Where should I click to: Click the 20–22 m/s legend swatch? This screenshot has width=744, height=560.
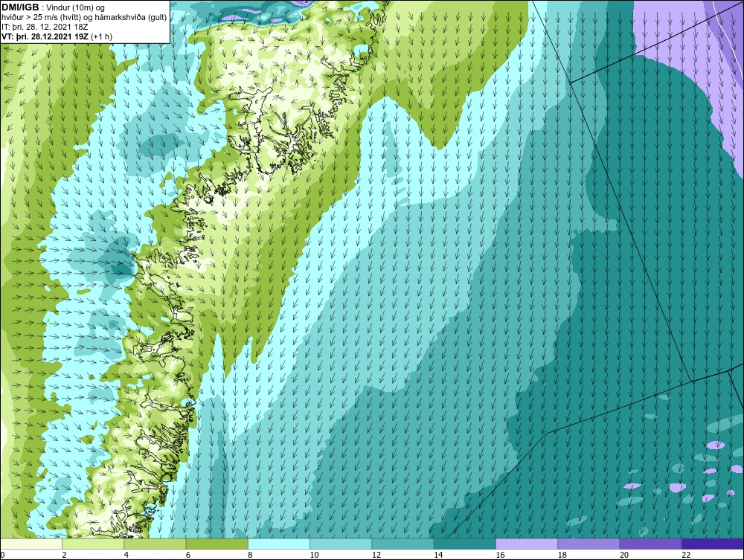tap(651, 544)
